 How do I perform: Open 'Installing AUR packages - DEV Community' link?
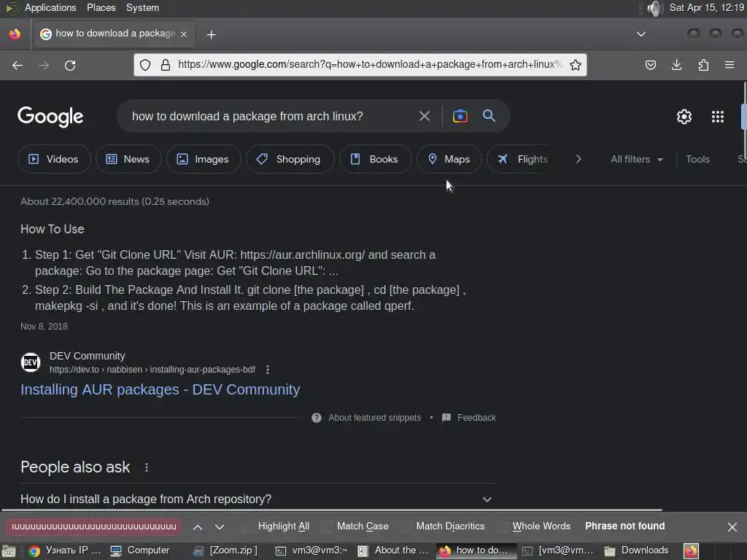point(160,389)
